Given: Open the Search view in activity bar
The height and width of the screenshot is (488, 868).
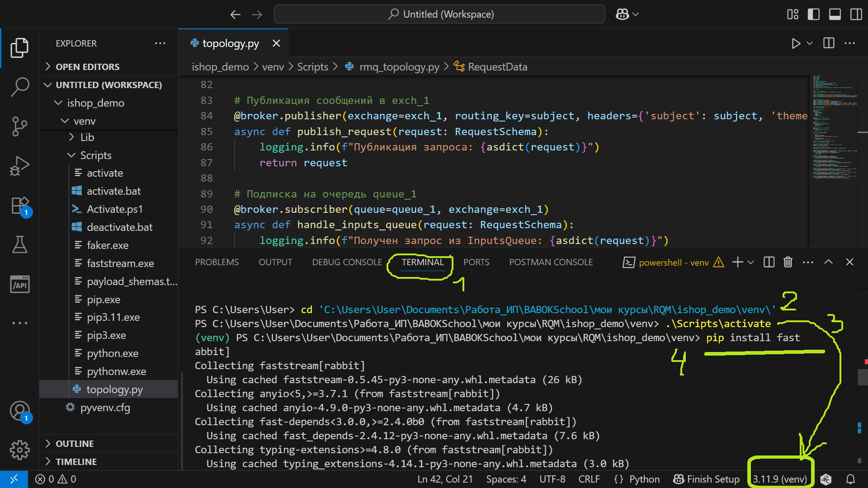Looking at the screenshot, I should click(19, 87).
